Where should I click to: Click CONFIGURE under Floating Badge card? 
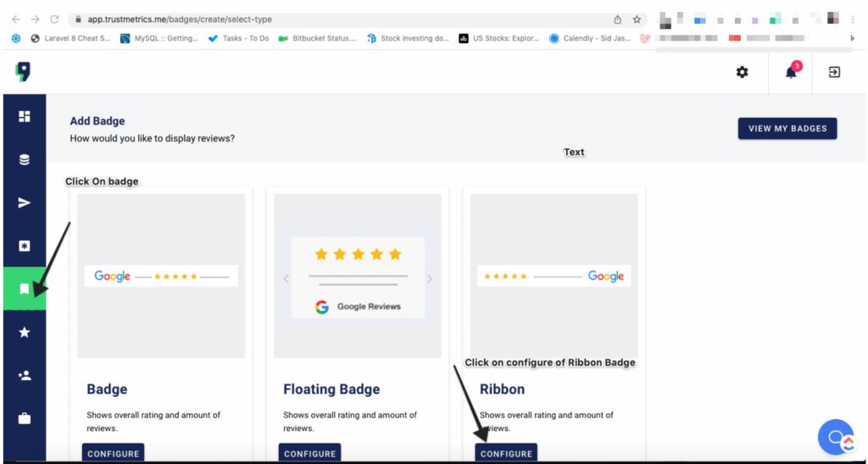310,453
